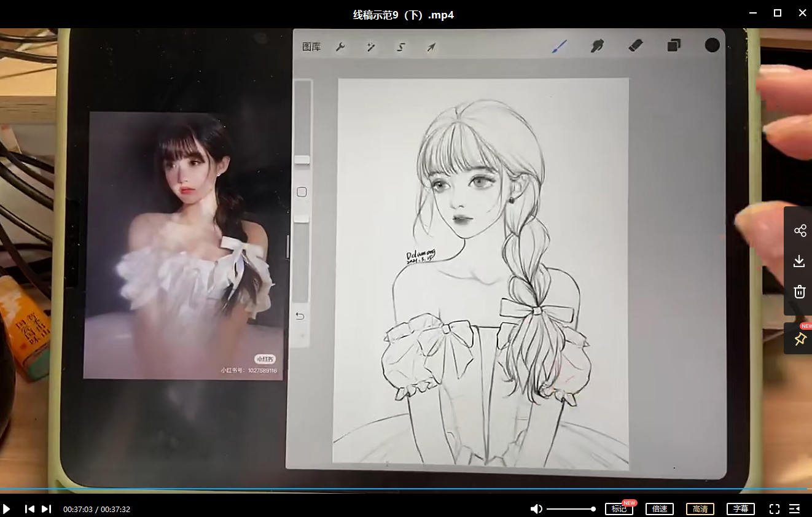Open the 字幕 subtitle options
Image resolution: width=812 pixels, height=517 pixels.
click(x=741, y=509)
